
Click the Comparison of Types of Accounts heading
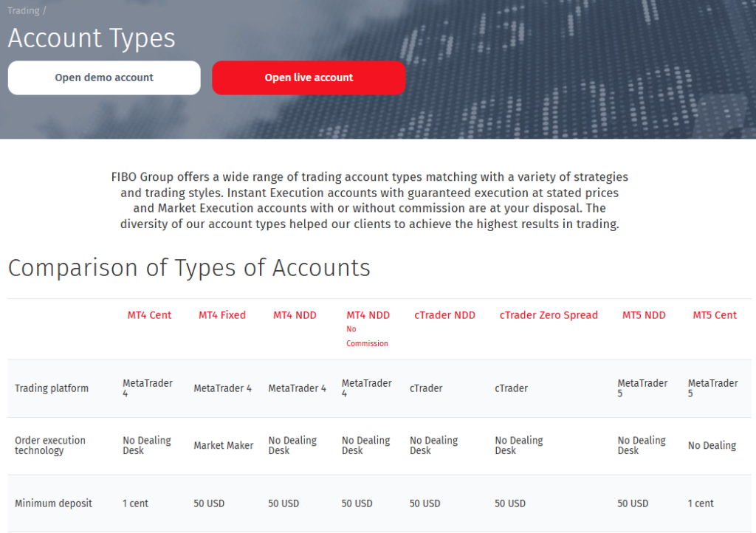tap(189, 267)
